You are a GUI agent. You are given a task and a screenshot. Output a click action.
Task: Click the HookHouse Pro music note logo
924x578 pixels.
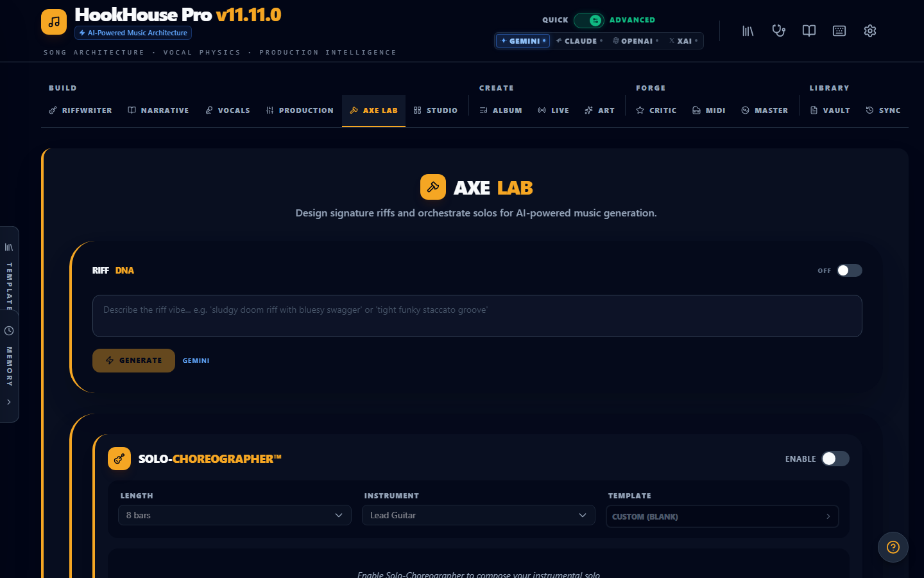point(53,21)
